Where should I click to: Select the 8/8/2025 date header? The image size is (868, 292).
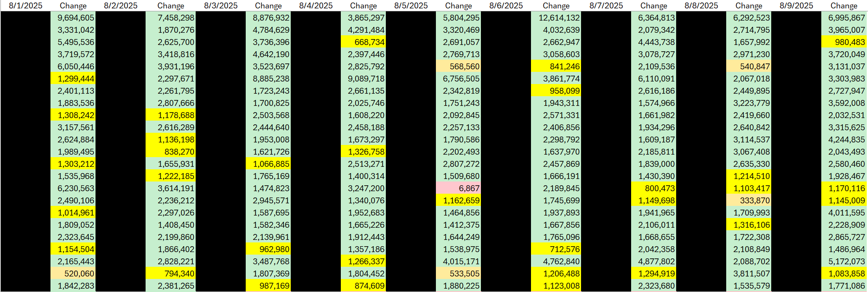coord(701,6)
